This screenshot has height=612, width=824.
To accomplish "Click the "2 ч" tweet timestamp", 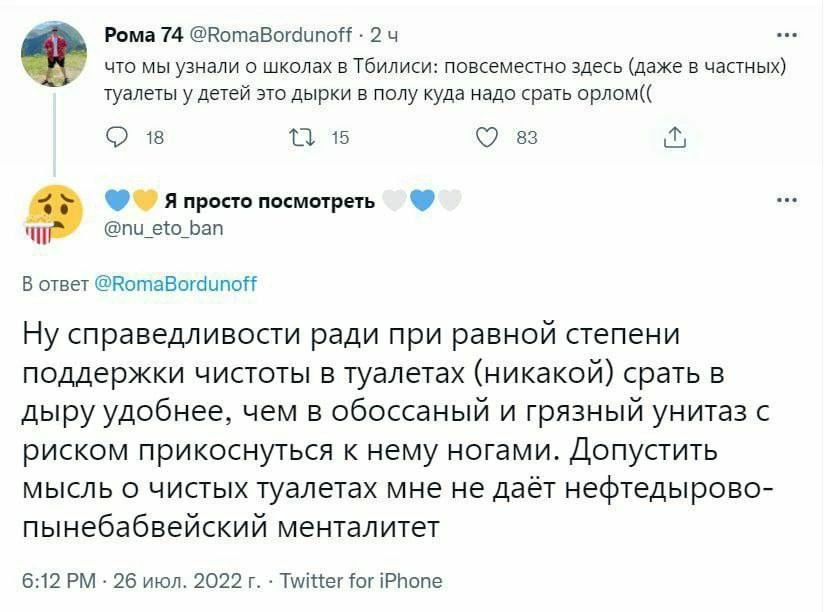I will click(385, 36).
